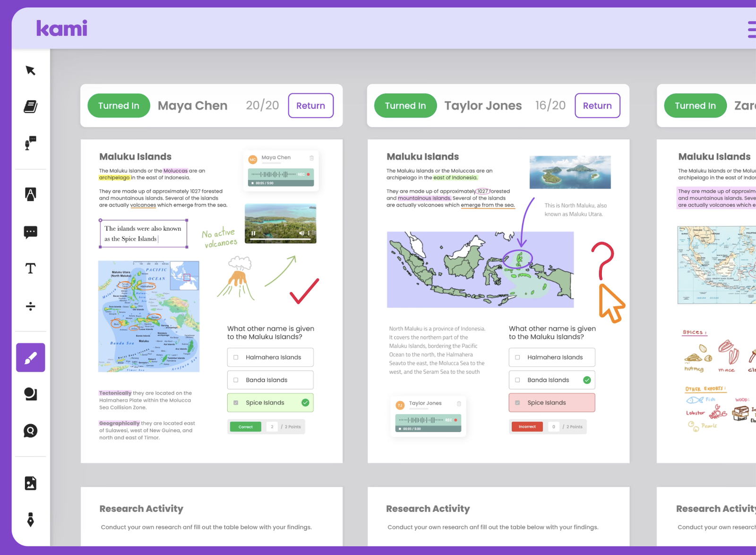756x555 pixels.
Task: Select the drawing brush tool
Action: (30, 357)
